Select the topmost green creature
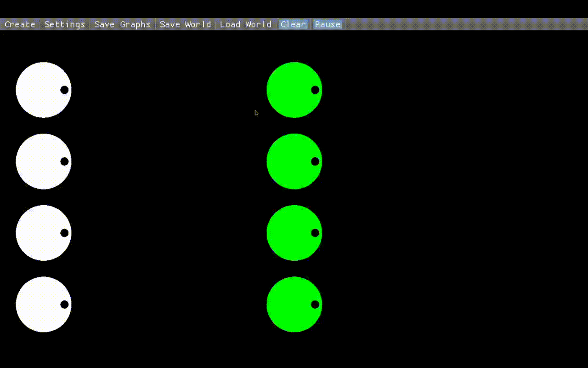Screen dimensions: 588x368 (294, 90)
